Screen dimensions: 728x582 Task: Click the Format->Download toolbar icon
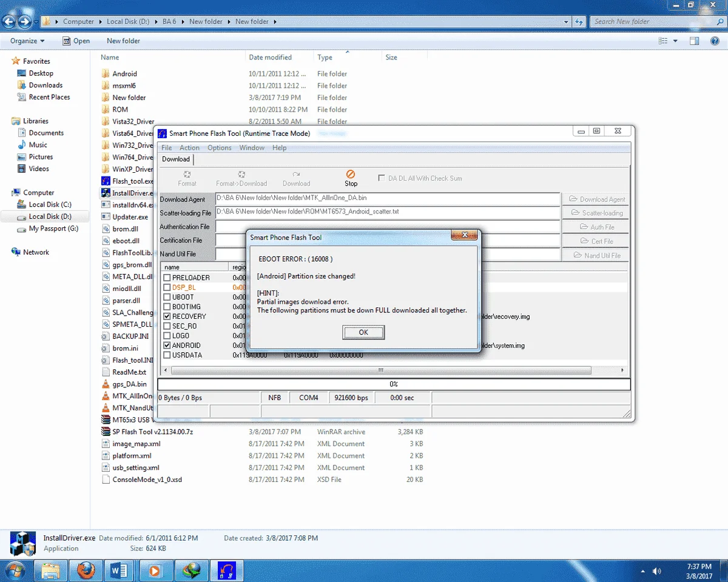tap(241, 175)
